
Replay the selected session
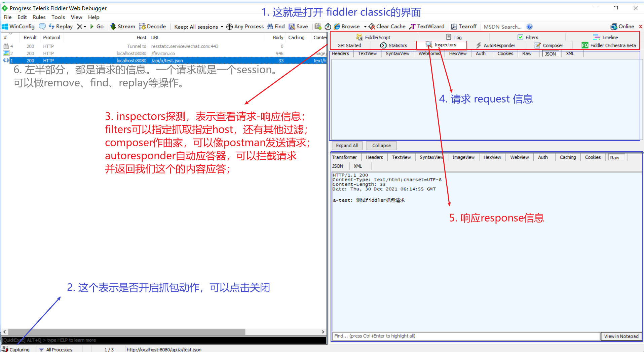[61, 27]
